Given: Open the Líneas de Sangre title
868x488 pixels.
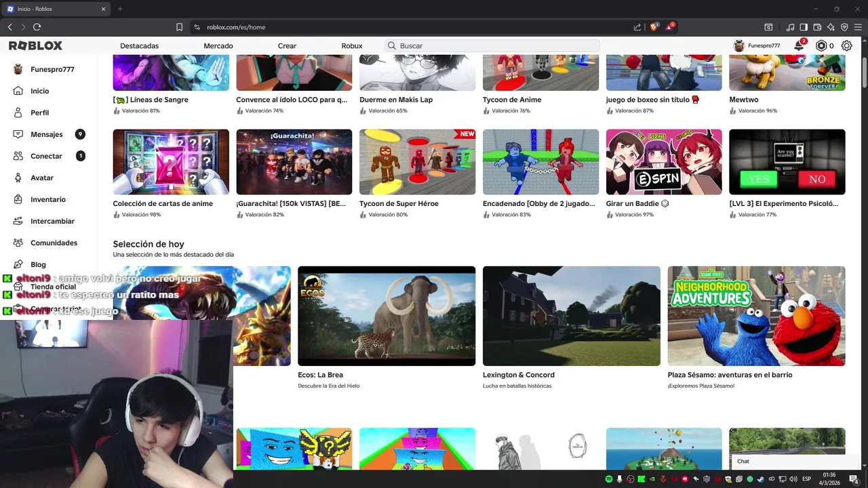Looking at the screenshot, I should [151, 100].
